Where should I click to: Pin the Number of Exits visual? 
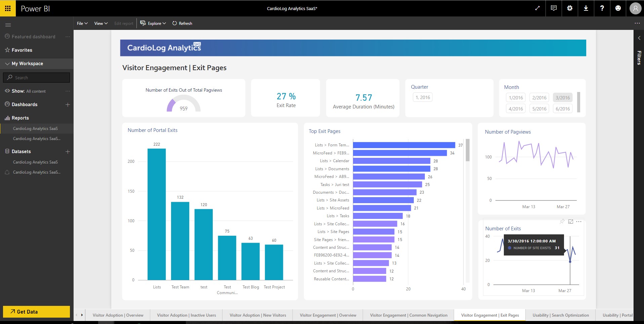(x=562, y=222)
